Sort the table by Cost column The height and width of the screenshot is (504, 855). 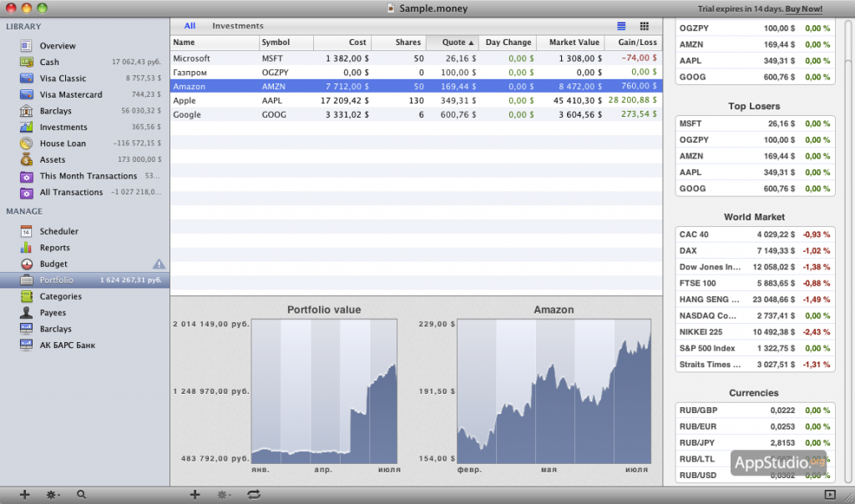342,43
